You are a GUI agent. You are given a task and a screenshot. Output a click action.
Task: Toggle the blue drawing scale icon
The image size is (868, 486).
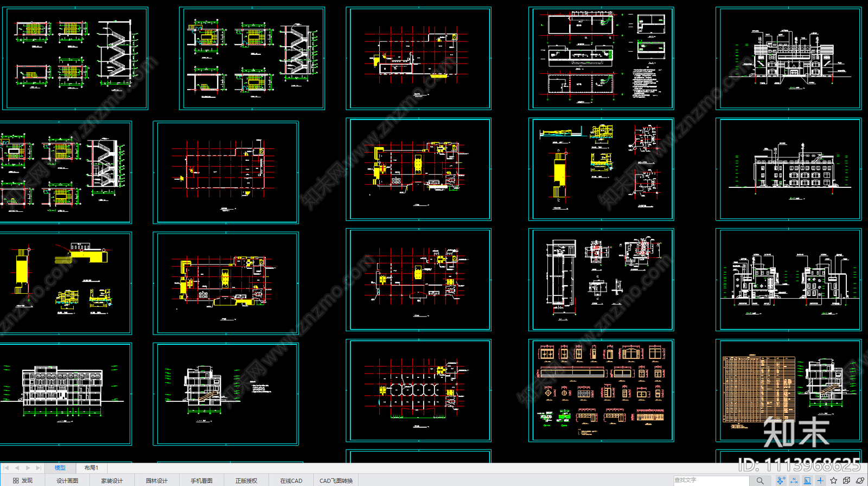click(807, 481)
